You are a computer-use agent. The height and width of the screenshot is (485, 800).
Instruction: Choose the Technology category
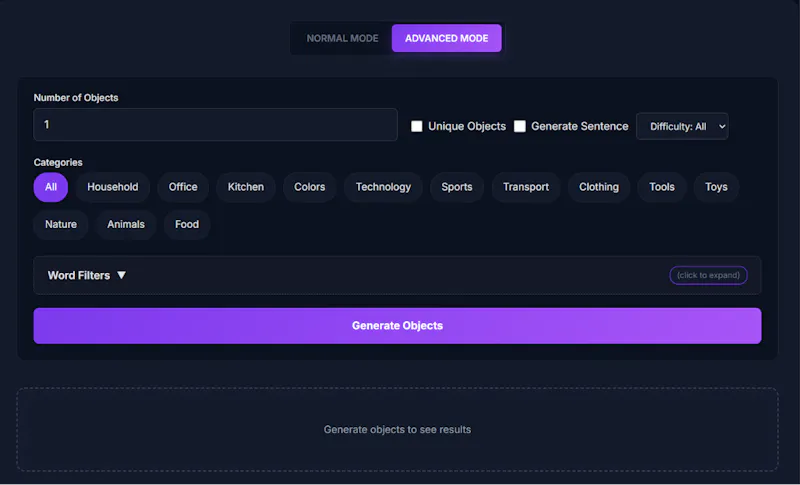click(x=383, y=187)
